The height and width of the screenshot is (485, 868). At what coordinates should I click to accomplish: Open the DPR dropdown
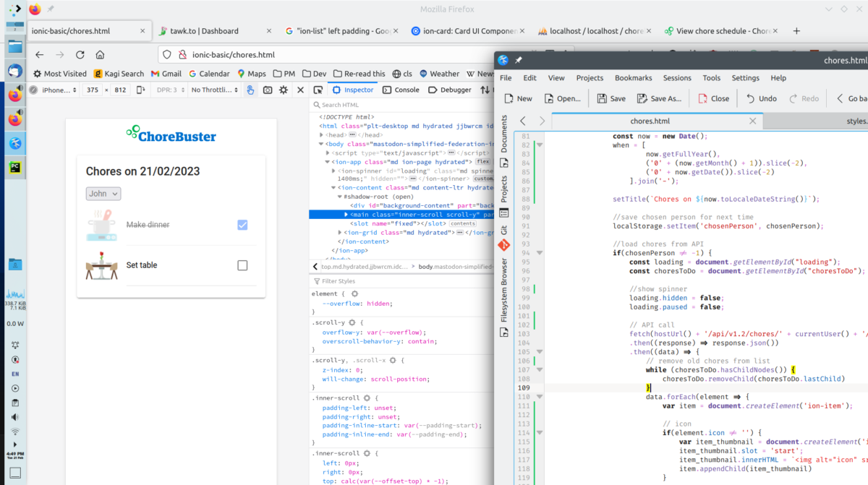coord(169,90)
